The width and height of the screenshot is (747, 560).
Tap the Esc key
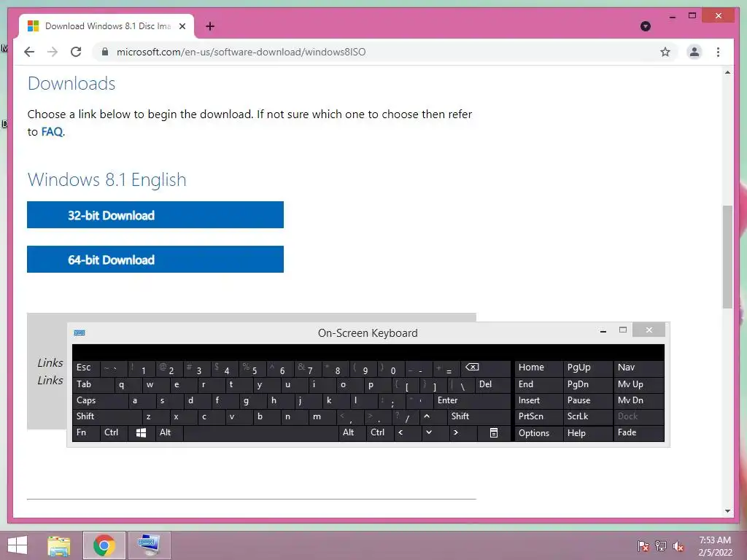point(86,368)
